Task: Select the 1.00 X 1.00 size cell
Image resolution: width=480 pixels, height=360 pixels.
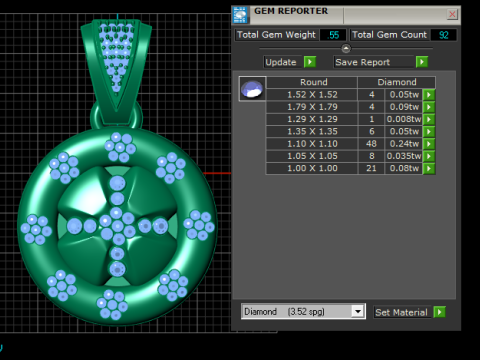Action: click(312, 169)
